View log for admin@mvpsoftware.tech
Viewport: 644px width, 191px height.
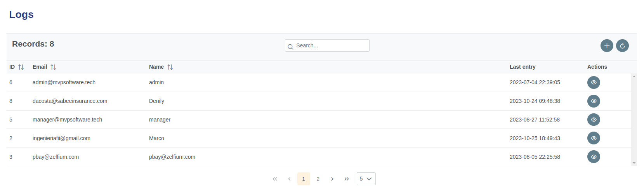pos(594,82)
